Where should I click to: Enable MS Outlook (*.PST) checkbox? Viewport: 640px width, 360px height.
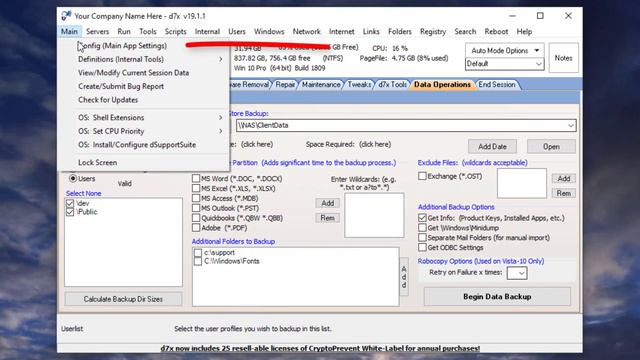pyautogui.click(x=196, y=208)
